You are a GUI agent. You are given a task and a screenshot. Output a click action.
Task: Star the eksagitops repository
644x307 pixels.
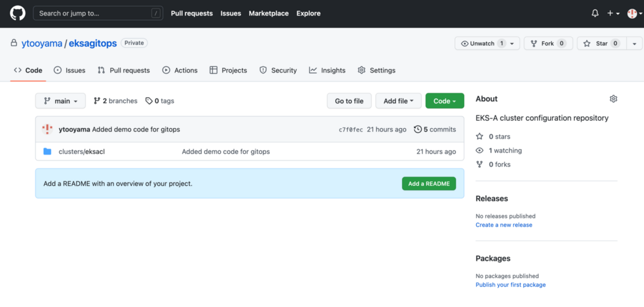pyautogui.click(x=601, y=44)
